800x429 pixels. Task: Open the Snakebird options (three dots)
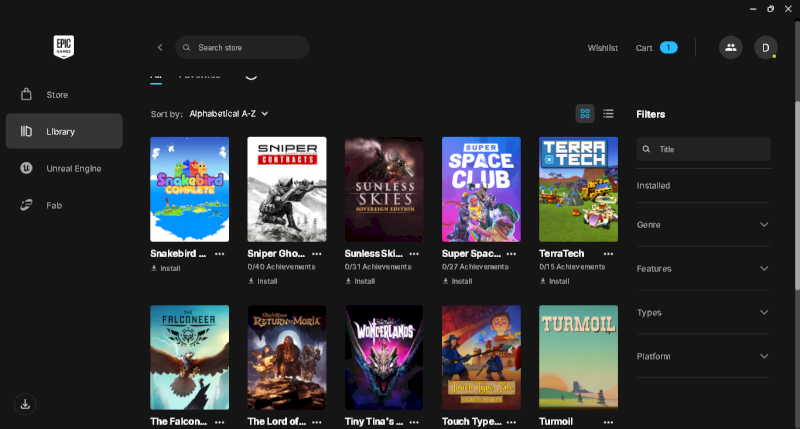[220, 254]
